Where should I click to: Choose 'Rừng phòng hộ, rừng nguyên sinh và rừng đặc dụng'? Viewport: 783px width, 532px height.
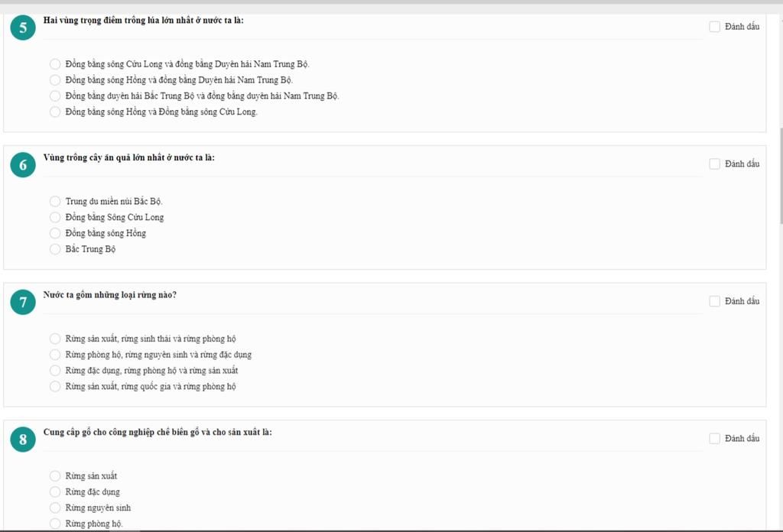point(55,355)
